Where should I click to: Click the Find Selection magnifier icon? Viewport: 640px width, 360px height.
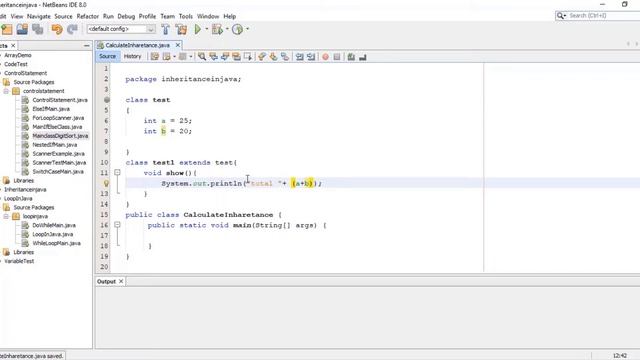pyautogui.click(x=202, y=57)
